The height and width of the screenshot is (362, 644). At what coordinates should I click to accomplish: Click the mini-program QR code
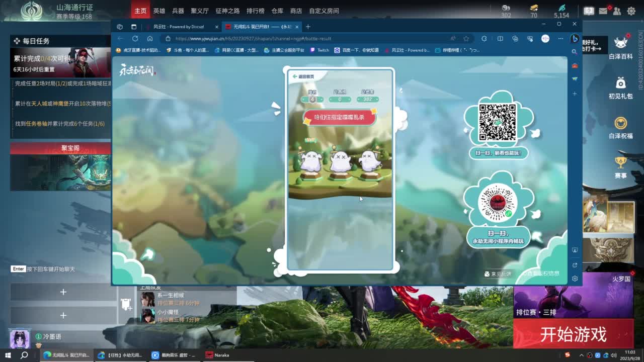pyautogui.click(x=498, y=203)
